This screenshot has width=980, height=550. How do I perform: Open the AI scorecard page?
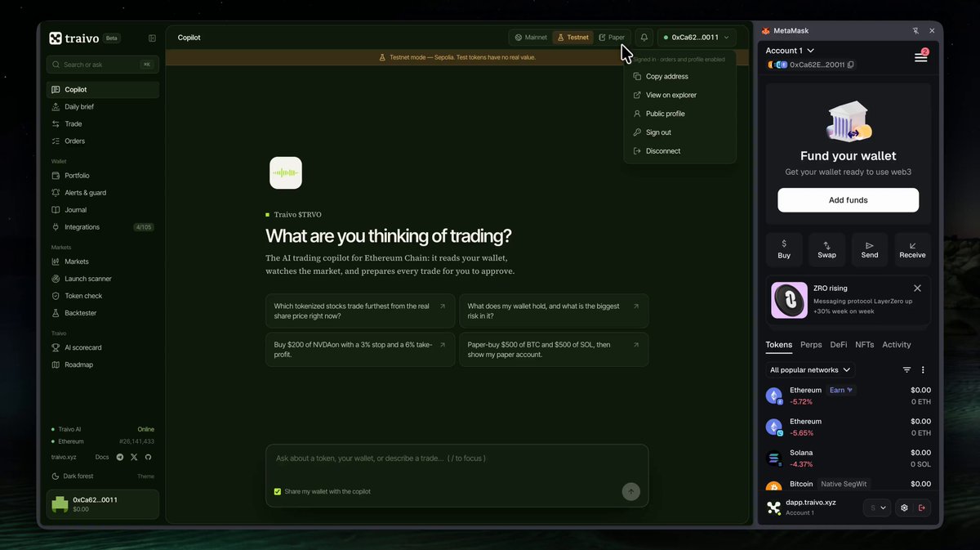[x=103, y=347]
